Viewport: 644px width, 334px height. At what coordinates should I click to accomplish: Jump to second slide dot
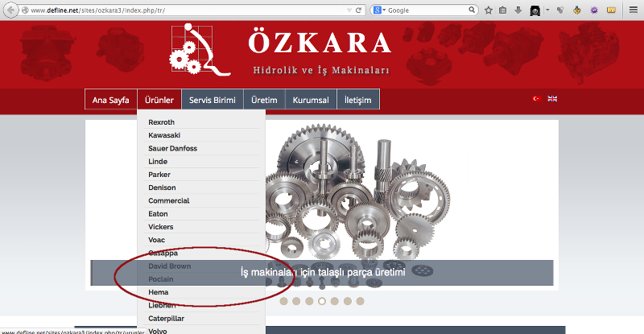(296, 301)
